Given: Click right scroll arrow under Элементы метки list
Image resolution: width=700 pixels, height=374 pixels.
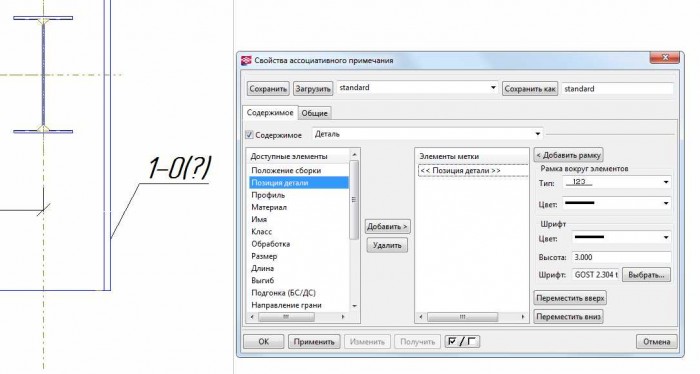Looking at the screenshot, I should point(523,317).
